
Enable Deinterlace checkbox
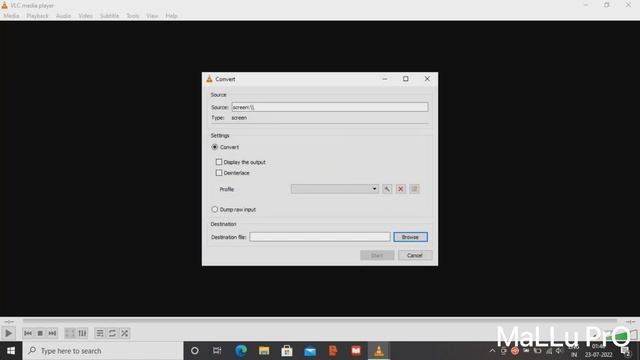coord(219,173)
